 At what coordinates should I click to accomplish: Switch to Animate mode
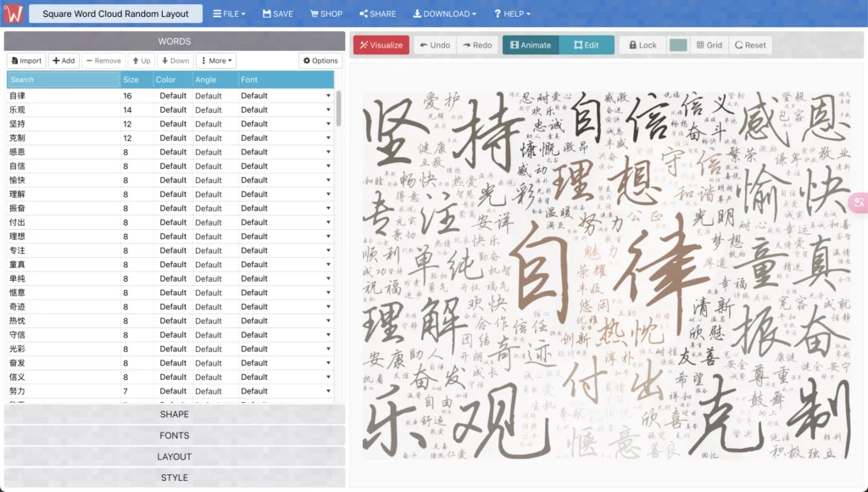click(x=531, y=45)
